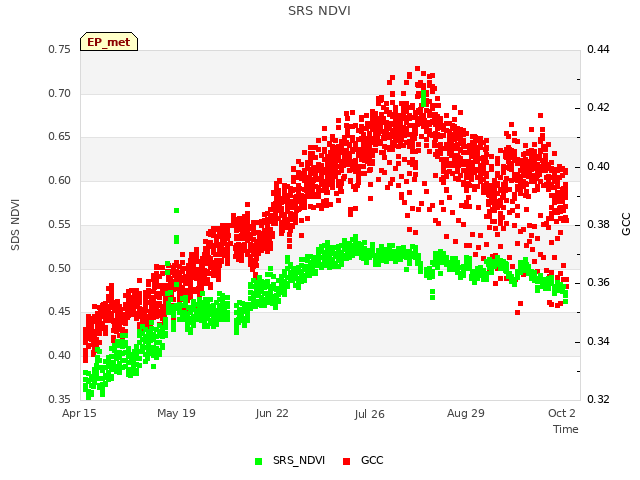Click the GCC right axis title

point(626,224)
